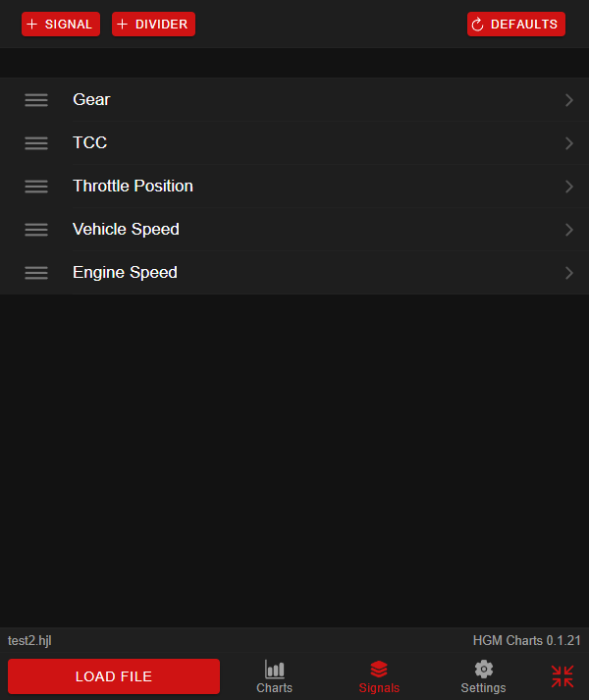This screenshot has width=589, height=700.
Task: Click the drag handle beside Vehicle Speed
Action: [36, 230]
